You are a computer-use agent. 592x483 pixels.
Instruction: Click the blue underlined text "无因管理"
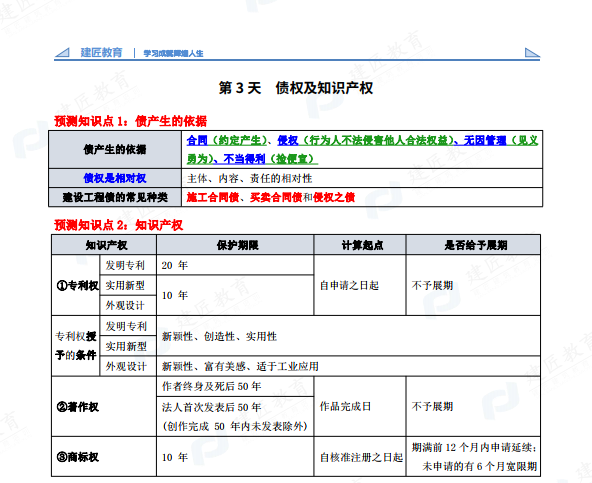485,140
